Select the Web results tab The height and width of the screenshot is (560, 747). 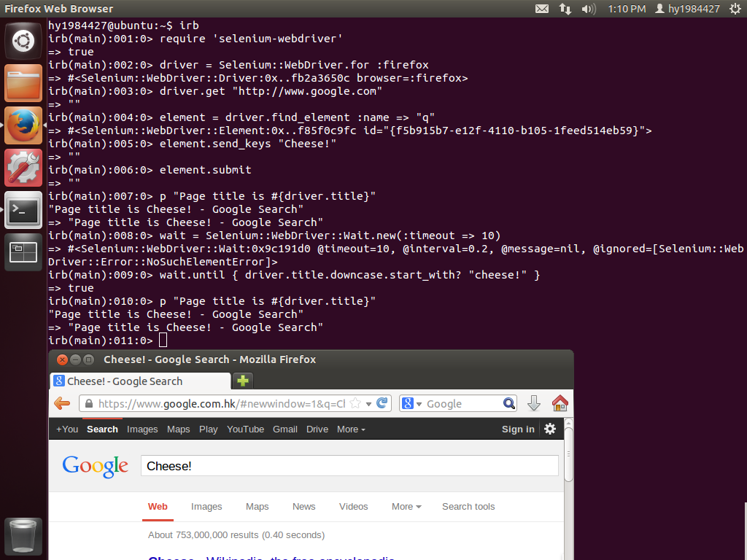point(158,507)
